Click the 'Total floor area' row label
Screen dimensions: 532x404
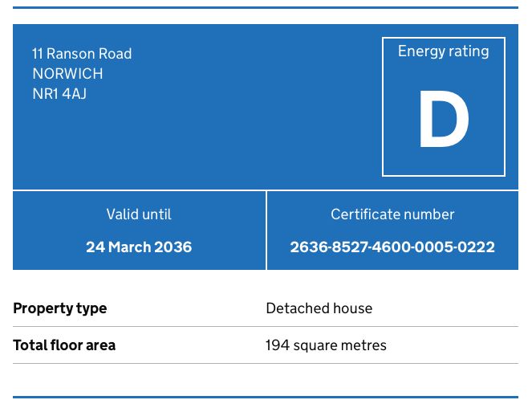pyautogui.click(x=64, y=345)
